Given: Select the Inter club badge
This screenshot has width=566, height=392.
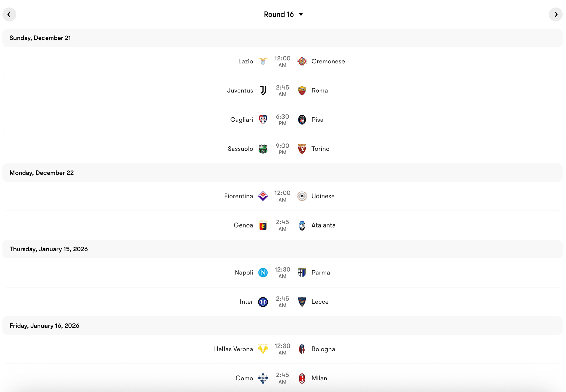Looking at the screenshot, I should pyautogui.click(x=263, y=302).
